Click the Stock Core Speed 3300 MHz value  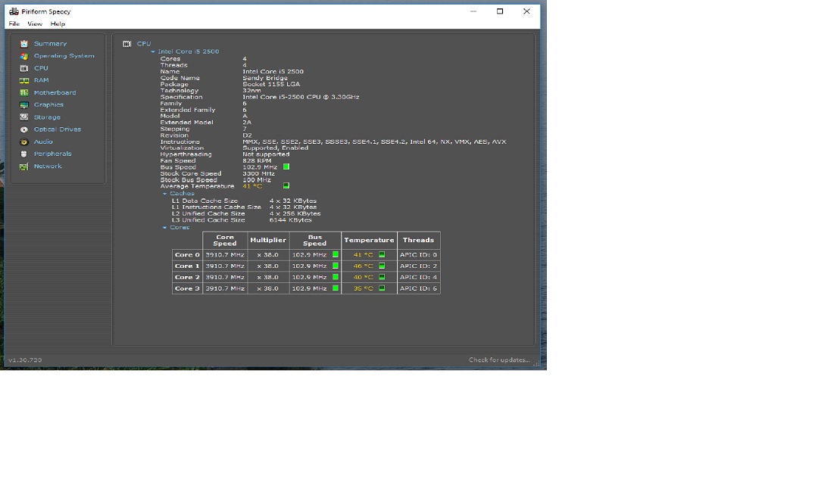tap(259, 173)
